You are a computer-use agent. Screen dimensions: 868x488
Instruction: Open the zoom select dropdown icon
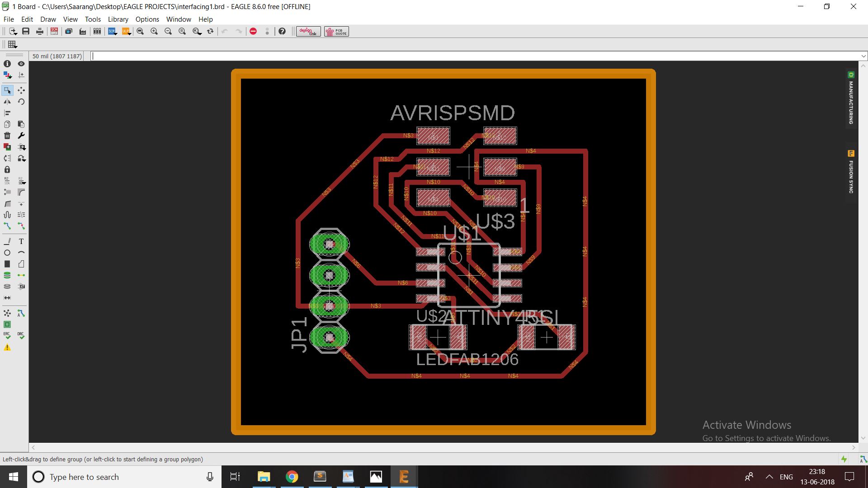coord(197,31)
